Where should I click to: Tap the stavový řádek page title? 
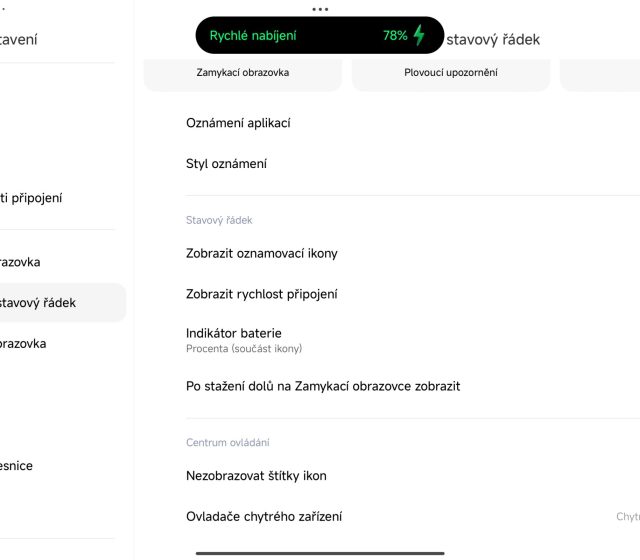[493, 40]
